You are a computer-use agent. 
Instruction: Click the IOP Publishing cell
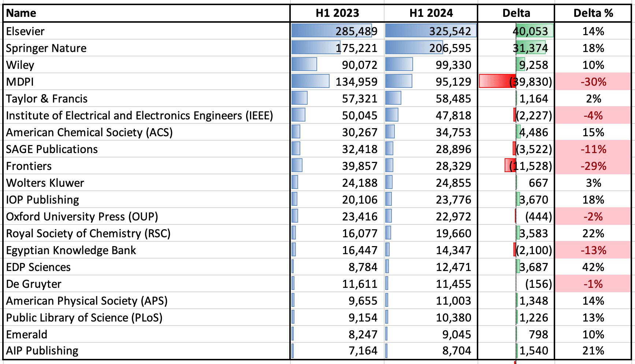point(146,200)
